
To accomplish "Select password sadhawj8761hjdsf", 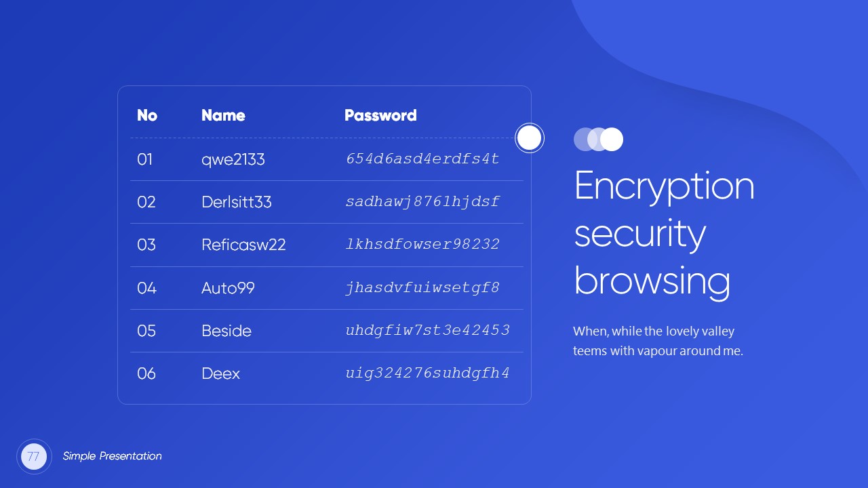I will pos(422,202).
